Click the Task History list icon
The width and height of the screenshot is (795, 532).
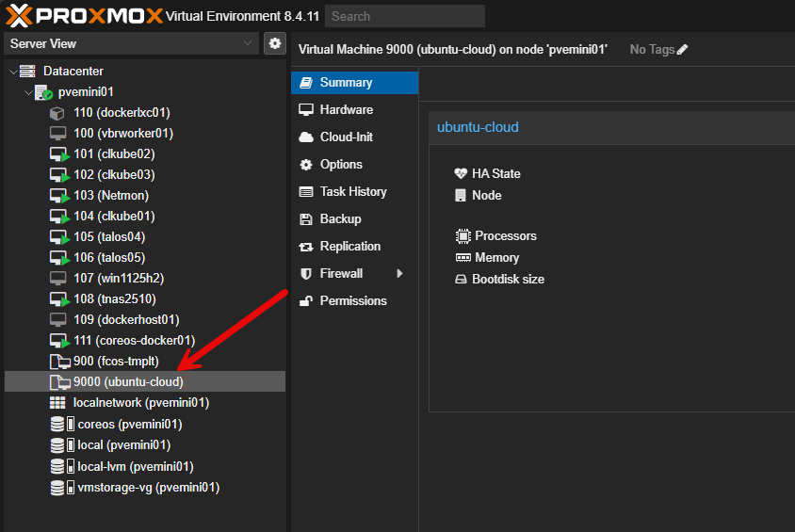(x=305, y=192)
